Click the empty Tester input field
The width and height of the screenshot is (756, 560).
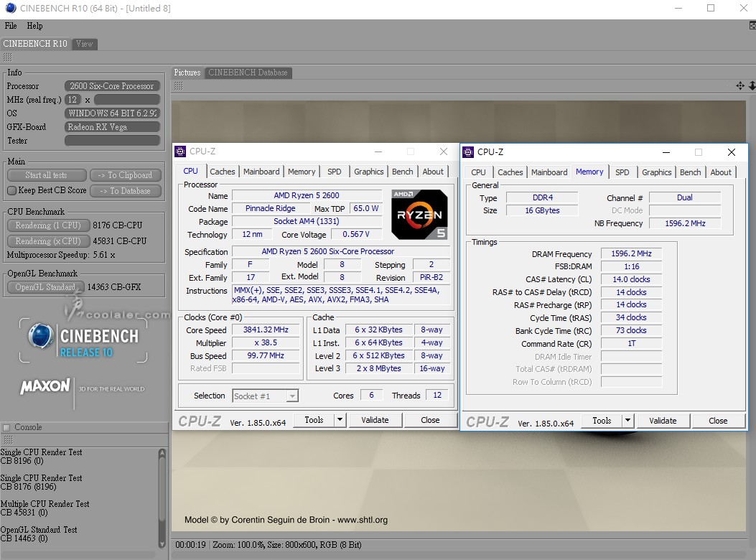point(112,141)
